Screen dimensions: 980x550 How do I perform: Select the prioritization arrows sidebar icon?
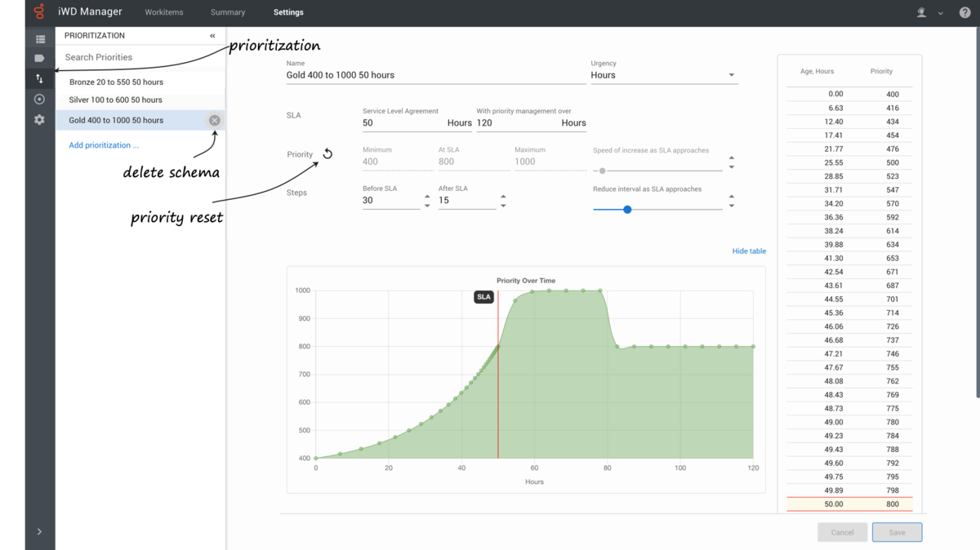(40, 79)
